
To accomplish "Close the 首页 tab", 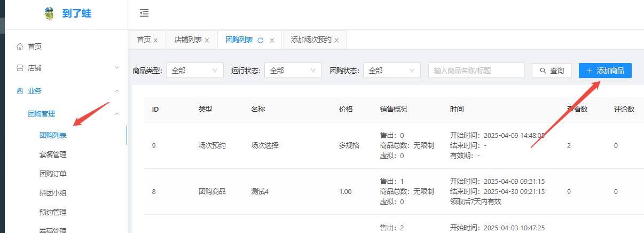I will click(x=155, y=40).
